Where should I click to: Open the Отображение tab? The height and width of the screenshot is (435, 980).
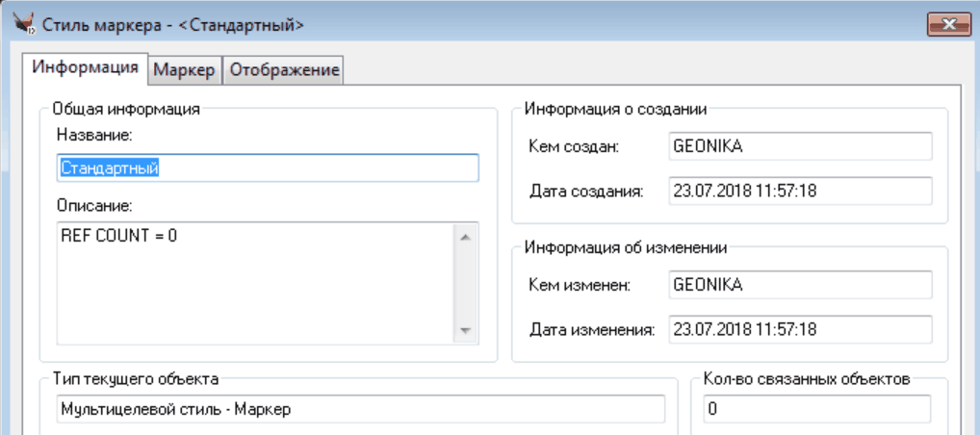[284, 69]
